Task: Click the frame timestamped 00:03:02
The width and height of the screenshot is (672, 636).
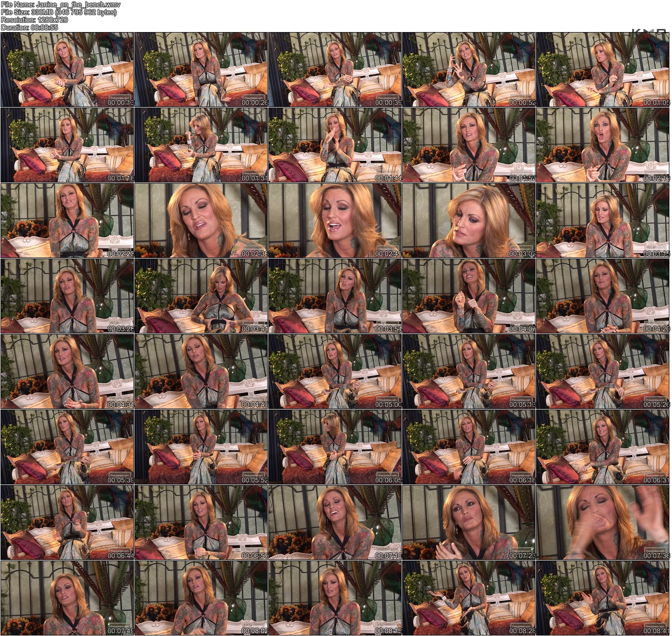Action: tap(469, 220)
